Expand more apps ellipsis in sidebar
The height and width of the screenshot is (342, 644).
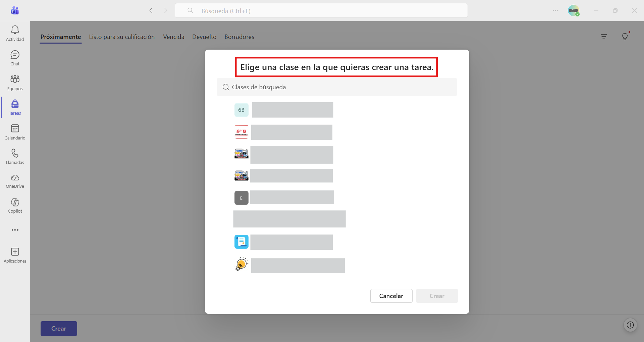(x=15, y=230)
